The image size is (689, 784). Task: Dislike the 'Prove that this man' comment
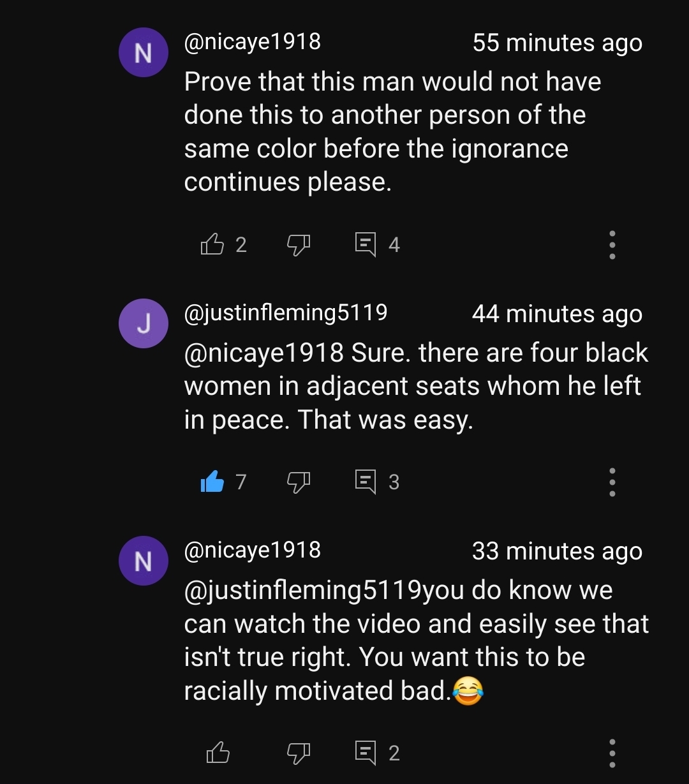coord(298,244)
